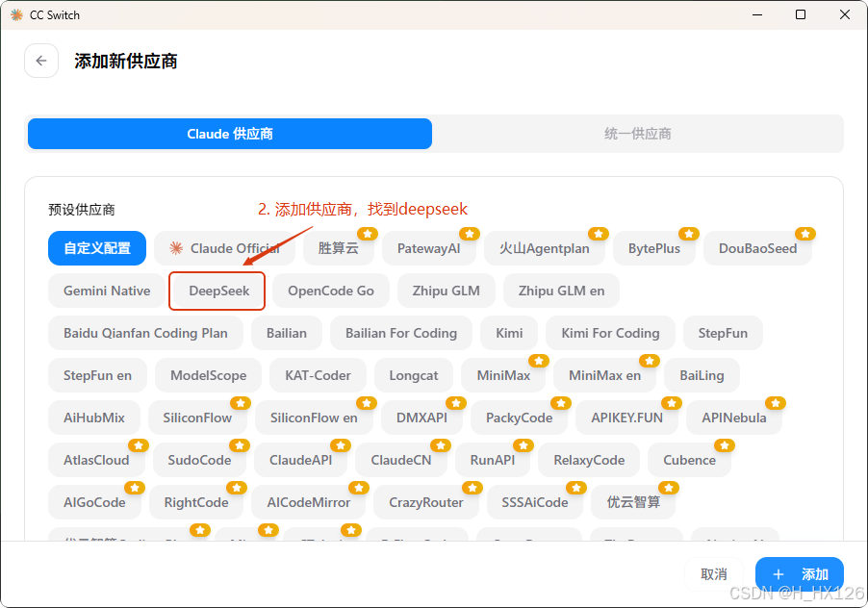Select the Bailian provider
Screen dimensions: 868x608
point(287,333)
